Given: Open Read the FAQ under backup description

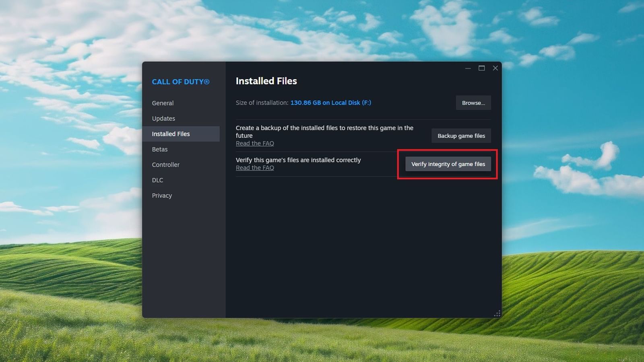Looking at the screenshot, I should click(x=255, y=143).
